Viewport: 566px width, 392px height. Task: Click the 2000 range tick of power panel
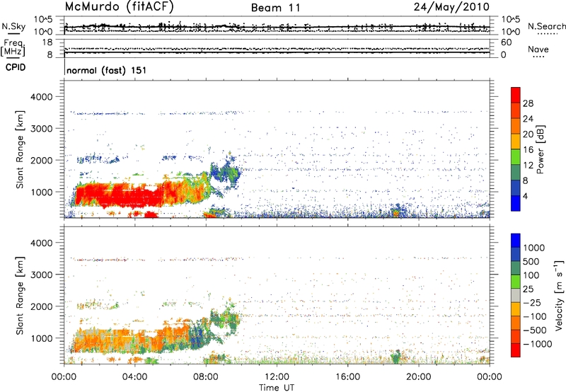click(x=41, y=160)
